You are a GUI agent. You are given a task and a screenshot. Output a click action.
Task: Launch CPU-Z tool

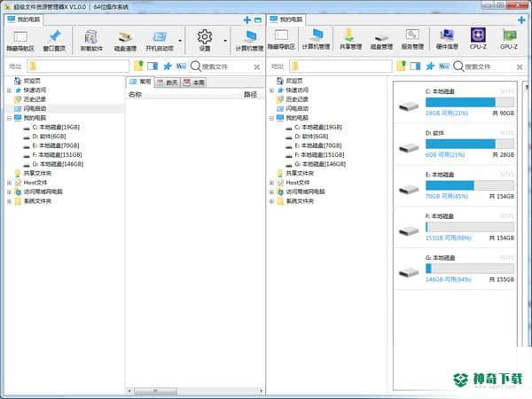click(x=478, y=39)
